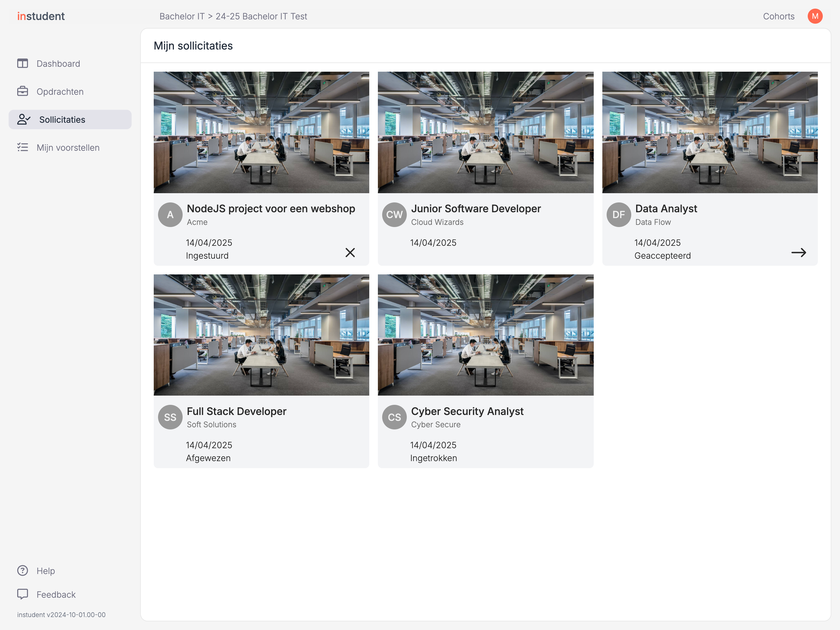Image resolution: width=840 pixels, height=630 pixels.
Task: Click the Help question mark icon
Action: tap(22, 570)
